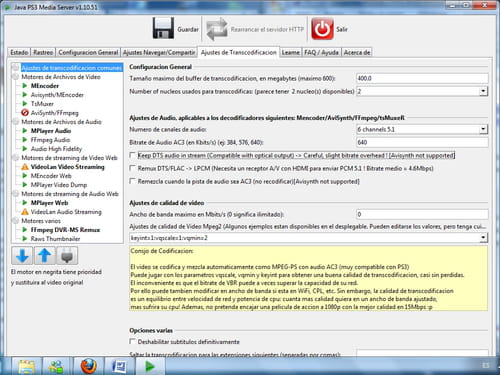The image size is (500, 375).
Task: Collapse Motores de streaming de Audio Web node
Action: pyautogui.click(x=15, y=194)
